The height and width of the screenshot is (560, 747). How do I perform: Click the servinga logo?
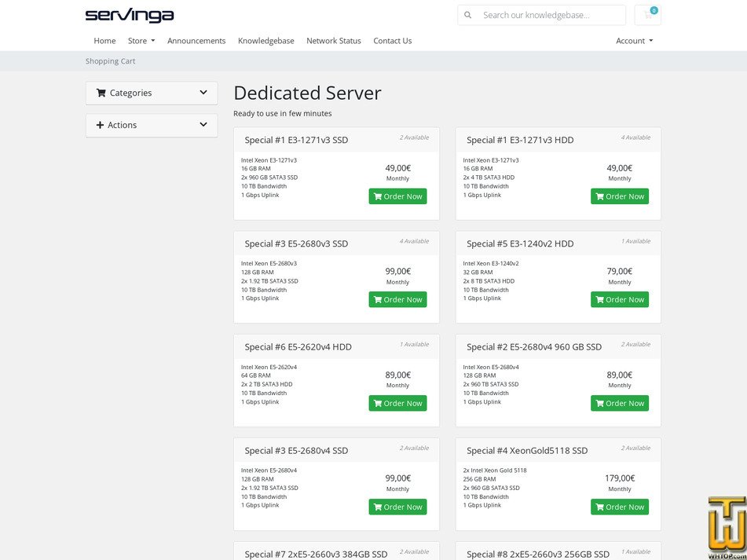pos(128,14)
